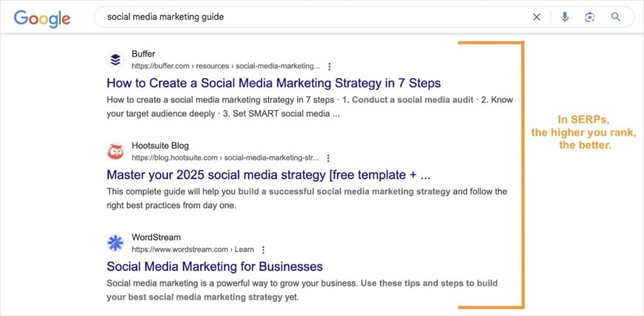Viewport: 644px width, 316px height.
Task: Clear the search query text
Action: (x=536, y=17)
